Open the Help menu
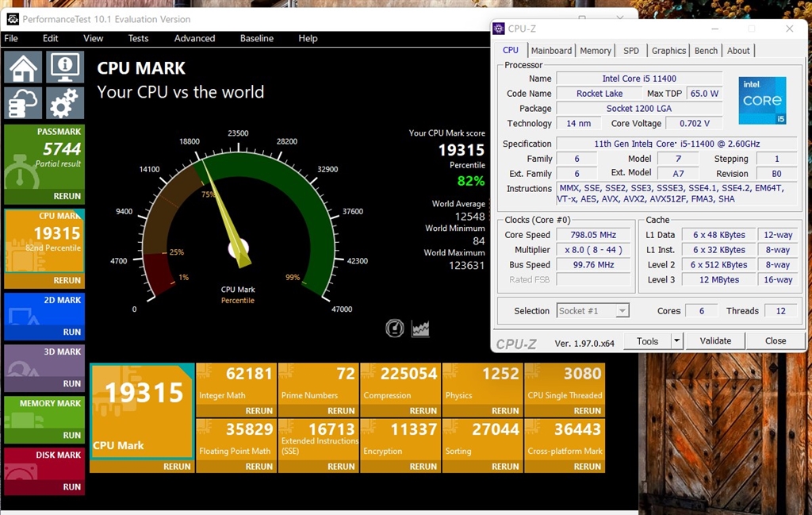 (x=308, y=38)
